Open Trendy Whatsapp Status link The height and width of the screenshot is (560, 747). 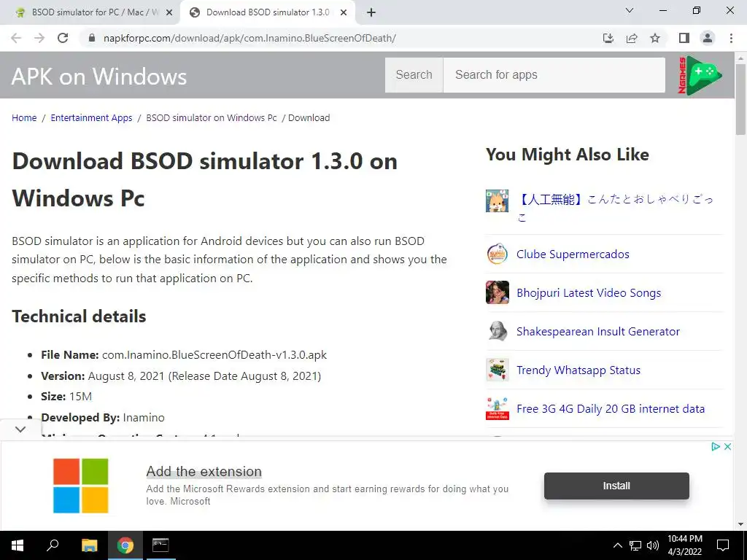tap(578, 370)
